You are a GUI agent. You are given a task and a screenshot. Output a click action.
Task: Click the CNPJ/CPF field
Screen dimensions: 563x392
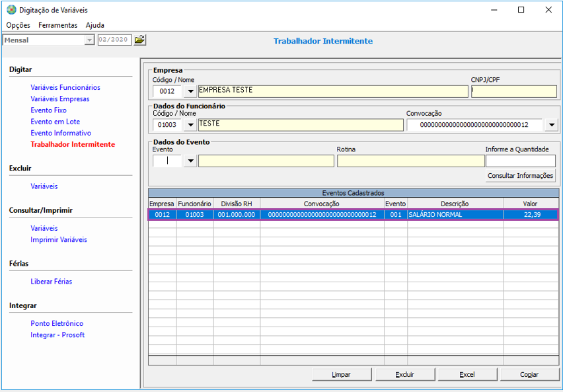click(x=514, y=91)
